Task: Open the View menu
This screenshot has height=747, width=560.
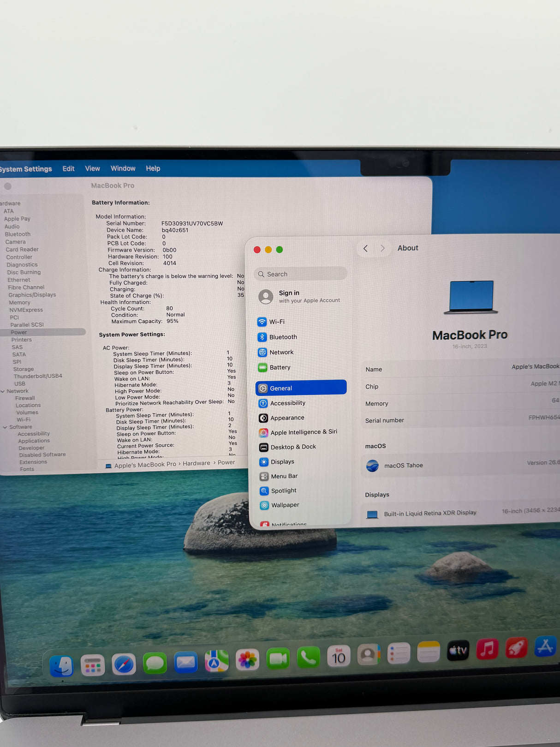Action: pos(92,168)
